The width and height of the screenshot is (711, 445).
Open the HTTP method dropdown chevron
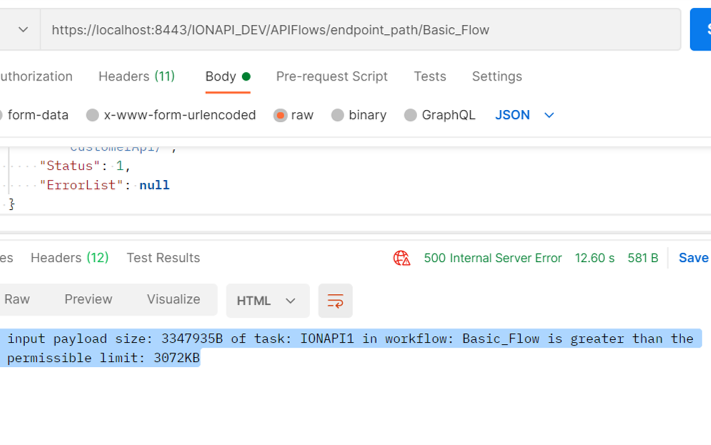[x=22, y=30]
